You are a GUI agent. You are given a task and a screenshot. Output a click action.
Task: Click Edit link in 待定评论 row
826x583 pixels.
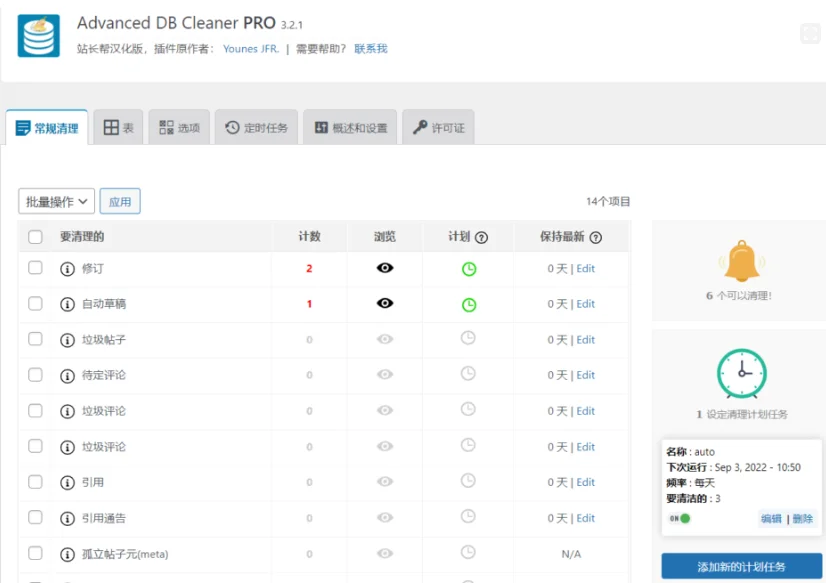[585, 375]
